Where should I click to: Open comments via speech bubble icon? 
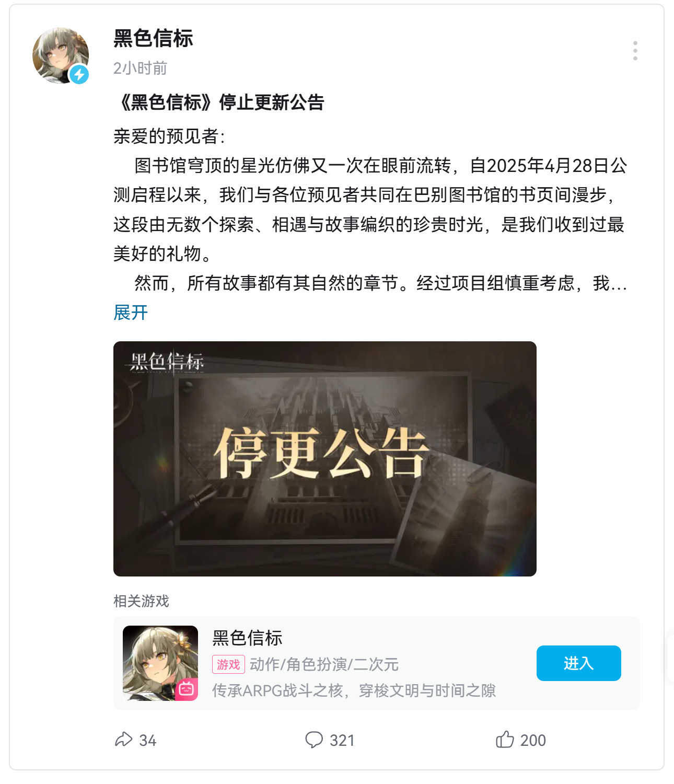click(x=314, y=740)
